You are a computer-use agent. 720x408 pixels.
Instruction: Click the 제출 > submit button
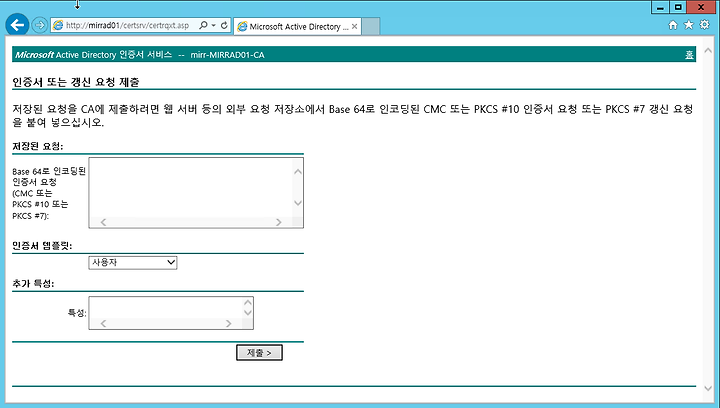pyautogui.click(x=259, y=352)
